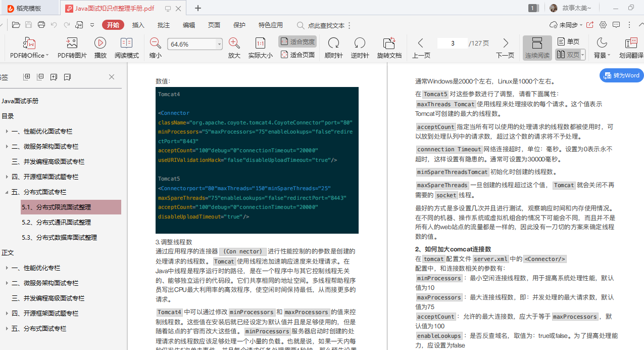
Task: Switch to 双页 double page view
Action: [568, 55]
